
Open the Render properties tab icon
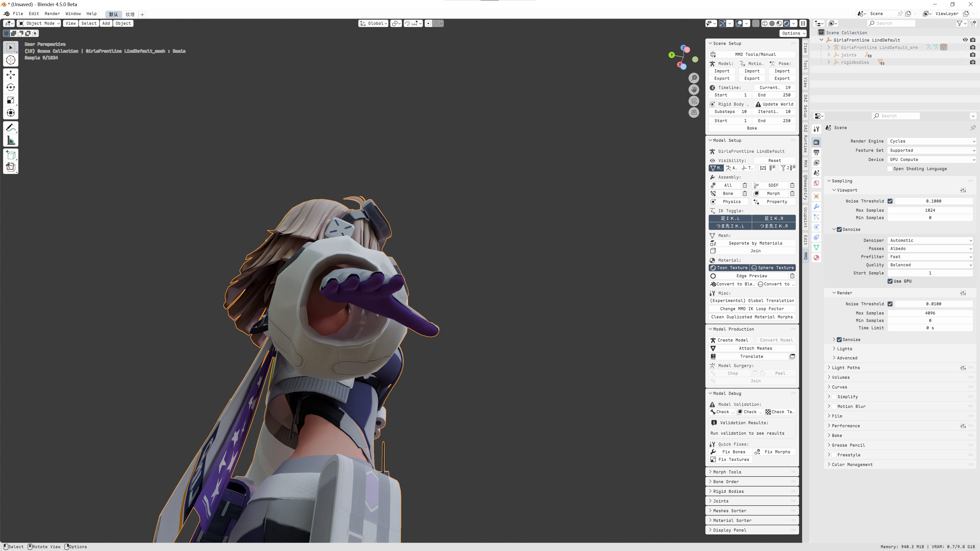[x=816, y=142]
